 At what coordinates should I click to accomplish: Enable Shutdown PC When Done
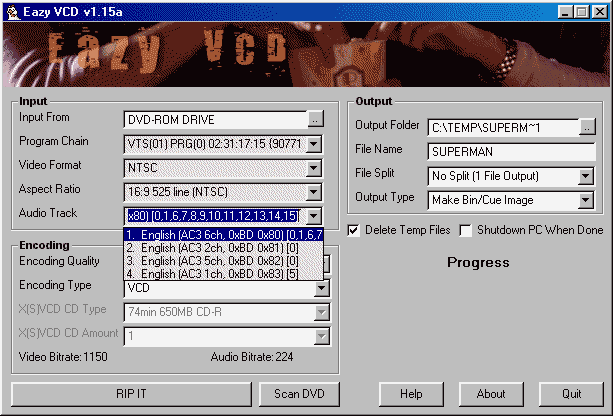pos(466,230)
